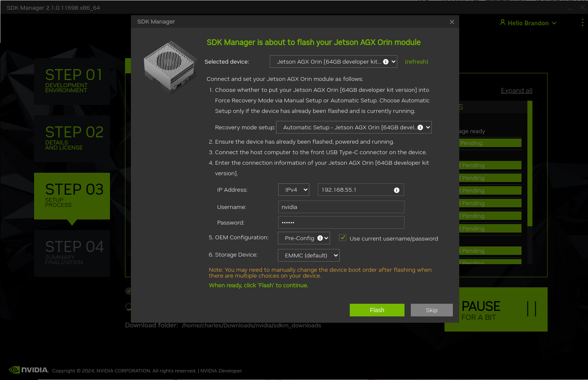
Task: Click the IP address field 192.168.55.1
Action: click(361, 190)
